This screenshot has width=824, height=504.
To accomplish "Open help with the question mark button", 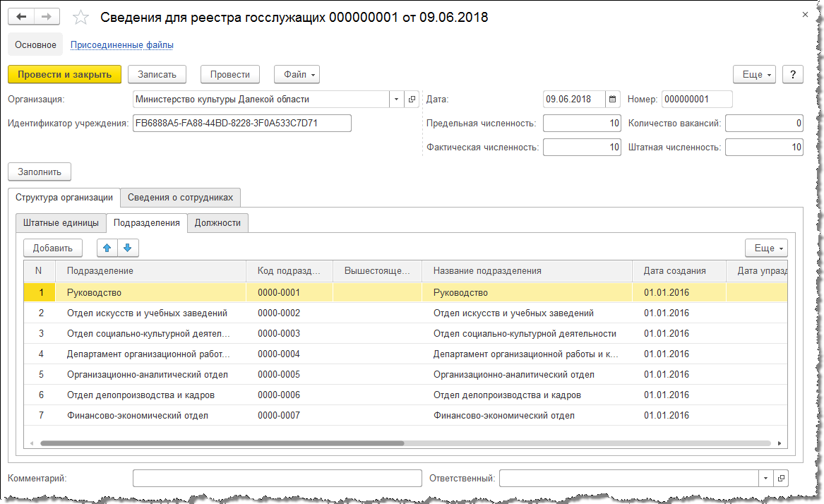I will [x=793, y=75].
